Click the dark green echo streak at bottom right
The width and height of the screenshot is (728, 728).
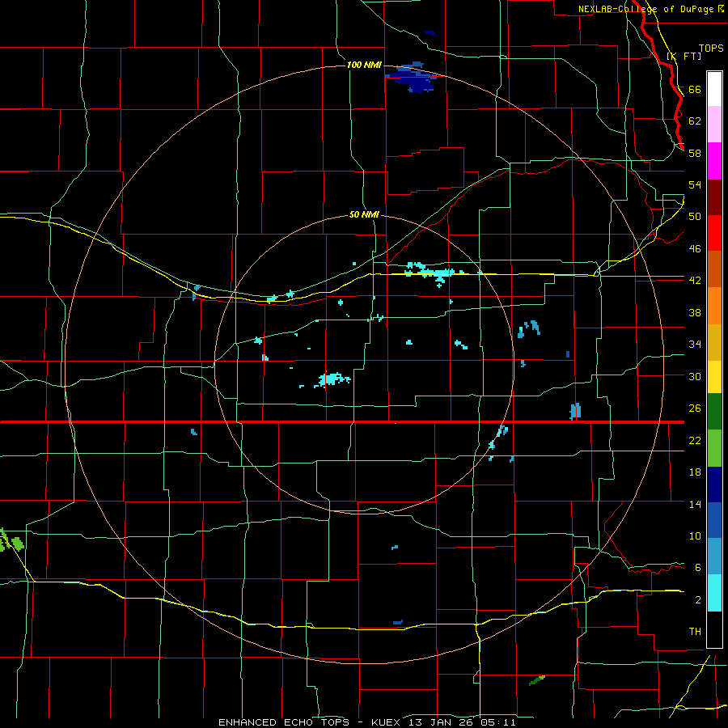pos(537,680)
